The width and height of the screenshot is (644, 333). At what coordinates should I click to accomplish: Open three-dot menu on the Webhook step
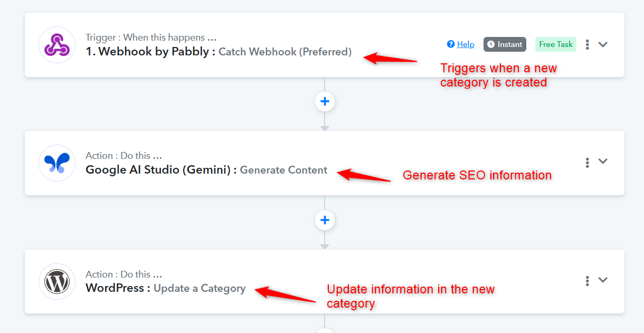[588, 44]
